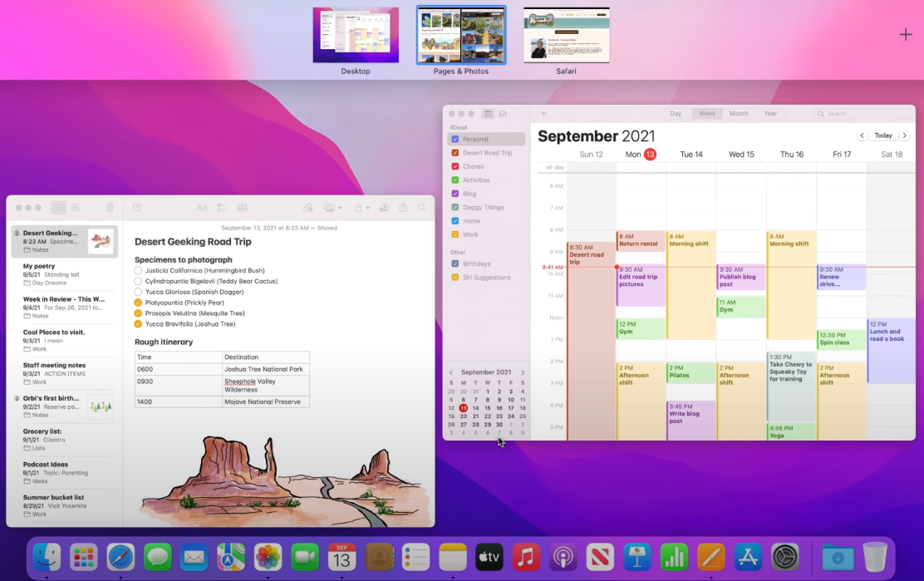Click the Calendar add event plus icon
Screen dimensions: 924x581
point(544,114)
